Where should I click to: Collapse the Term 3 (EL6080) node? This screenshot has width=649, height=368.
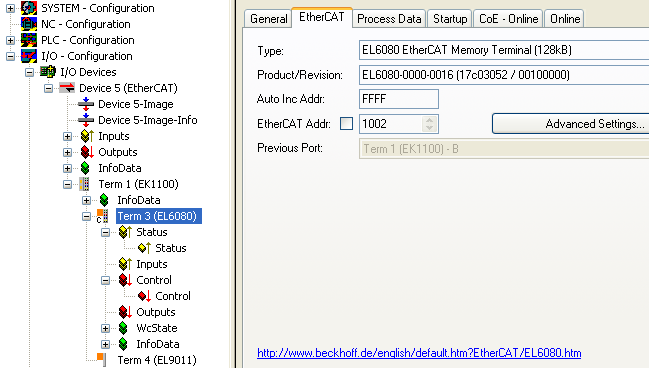pyautogui.click(x=86, y=216)
